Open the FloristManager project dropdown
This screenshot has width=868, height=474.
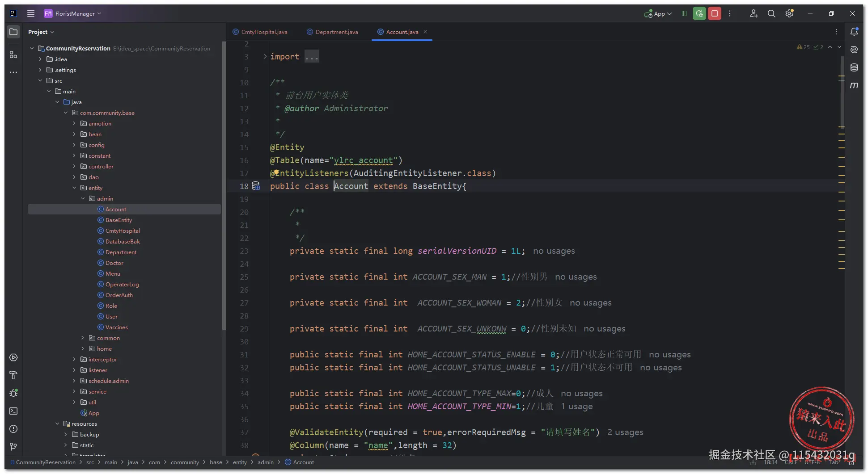[x=72, y=13]
